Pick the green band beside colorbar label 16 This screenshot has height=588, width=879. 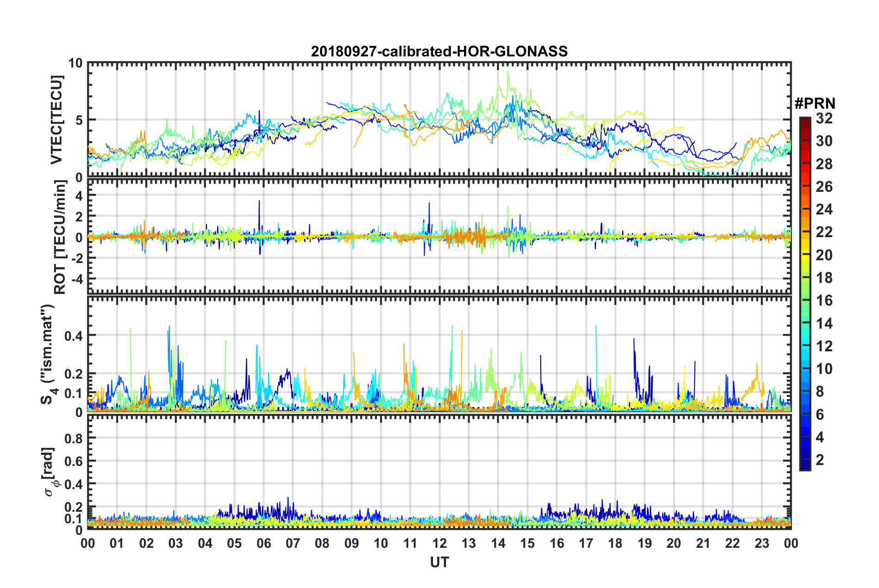coord(805,301)
